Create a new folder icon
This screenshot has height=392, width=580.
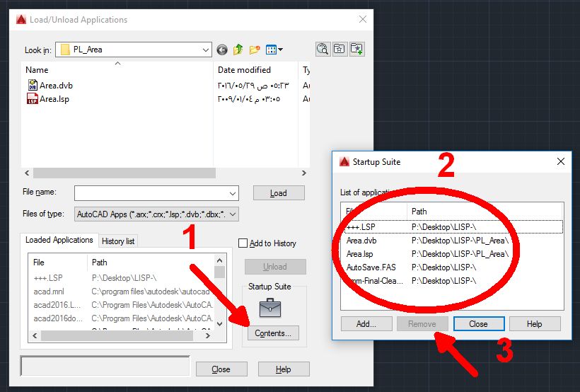255,50
